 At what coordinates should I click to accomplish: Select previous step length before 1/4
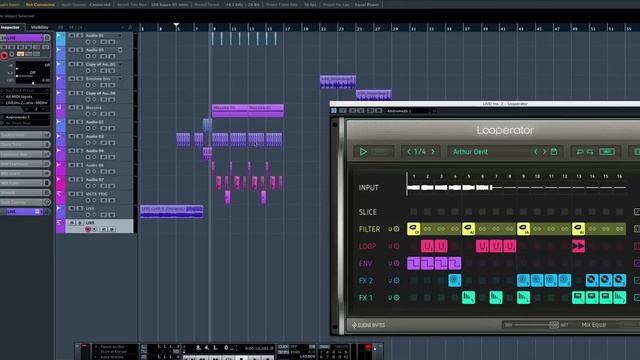point(409,152)
